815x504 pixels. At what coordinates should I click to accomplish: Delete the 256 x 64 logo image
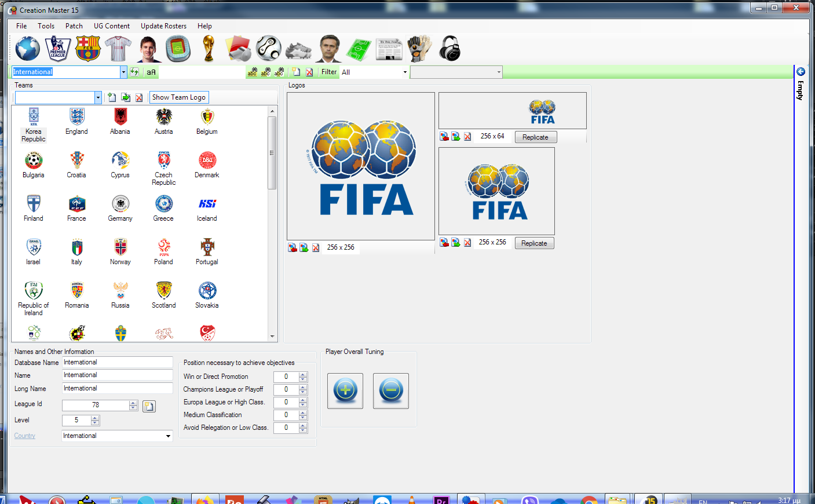tap(467, 136)
